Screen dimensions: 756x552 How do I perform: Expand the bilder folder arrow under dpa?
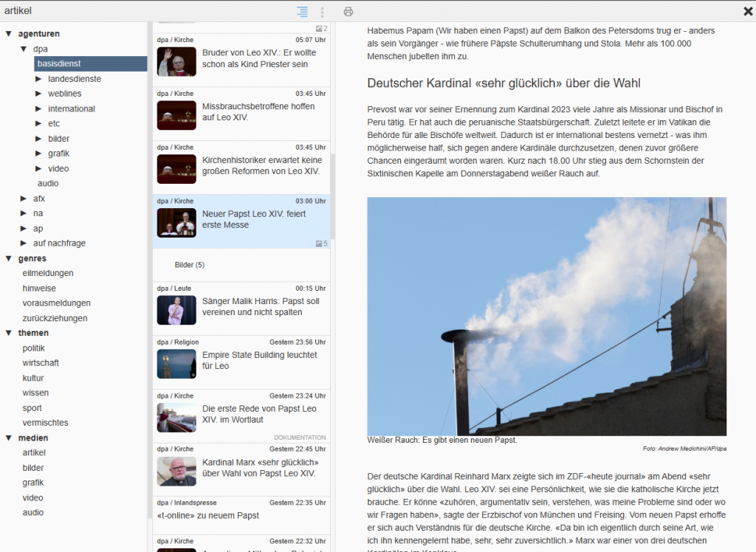[38, 139]
